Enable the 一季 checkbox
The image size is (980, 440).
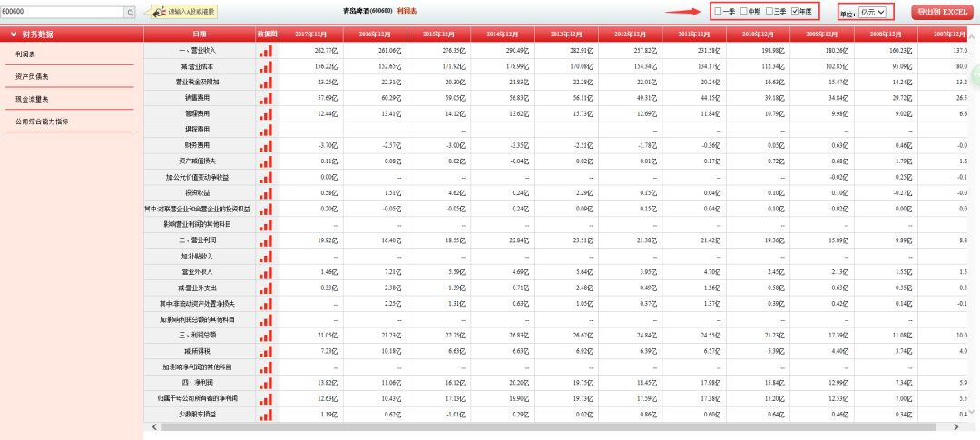click(718, 11)
